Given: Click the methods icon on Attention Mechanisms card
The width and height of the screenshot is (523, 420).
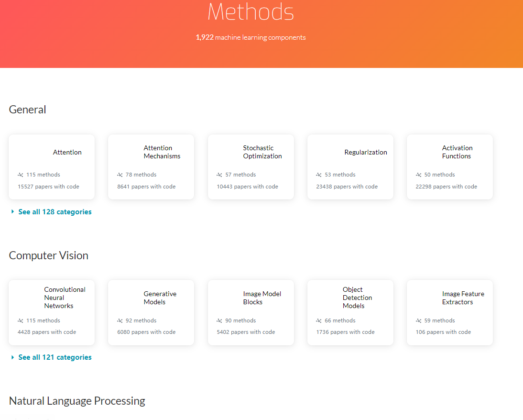Looking at the screenshot, I should tap(119, 174).
